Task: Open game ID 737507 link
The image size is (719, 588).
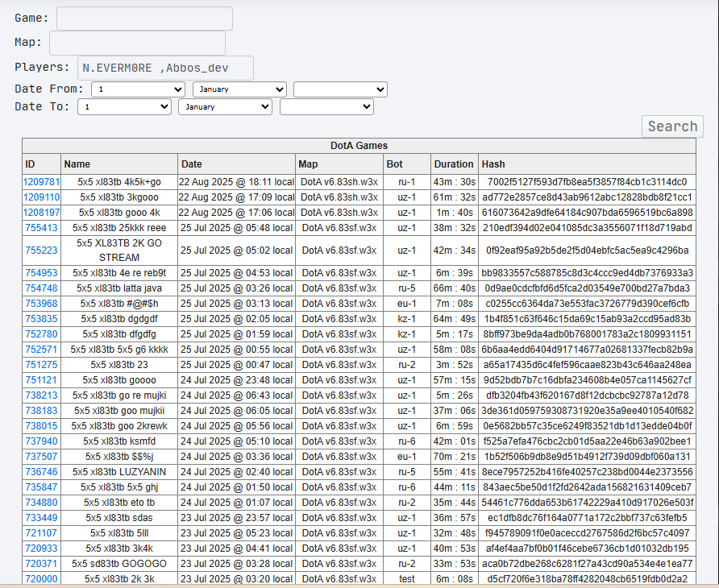Action: [41, 457]
